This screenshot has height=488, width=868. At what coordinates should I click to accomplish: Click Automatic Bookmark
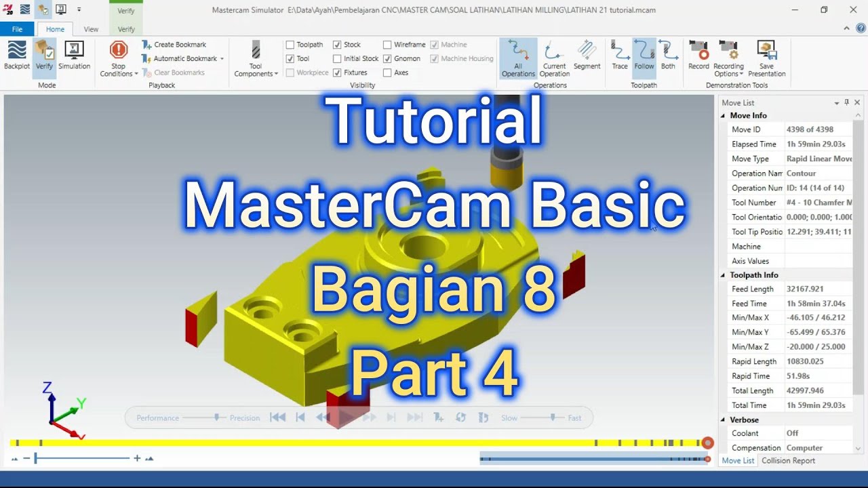coord(179,58)
